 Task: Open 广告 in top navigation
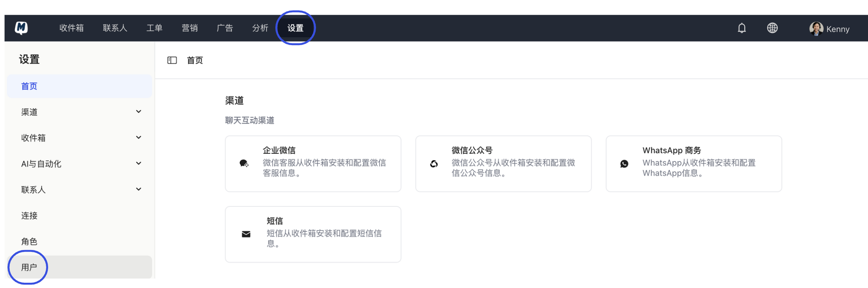point(225,28)
